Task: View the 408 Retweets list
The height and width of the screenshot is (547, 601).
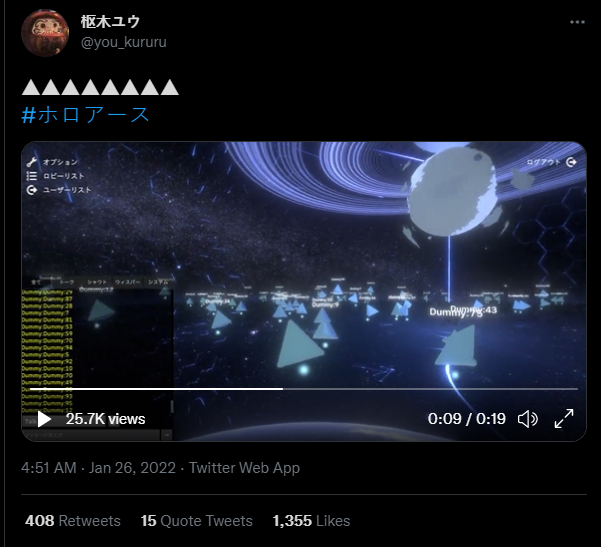Action: 73,521
